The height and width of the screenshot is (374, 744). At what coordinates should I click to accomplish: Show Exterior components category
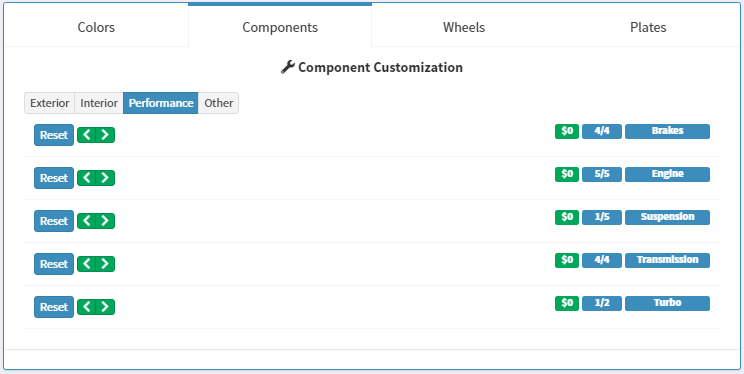[49, 103]
